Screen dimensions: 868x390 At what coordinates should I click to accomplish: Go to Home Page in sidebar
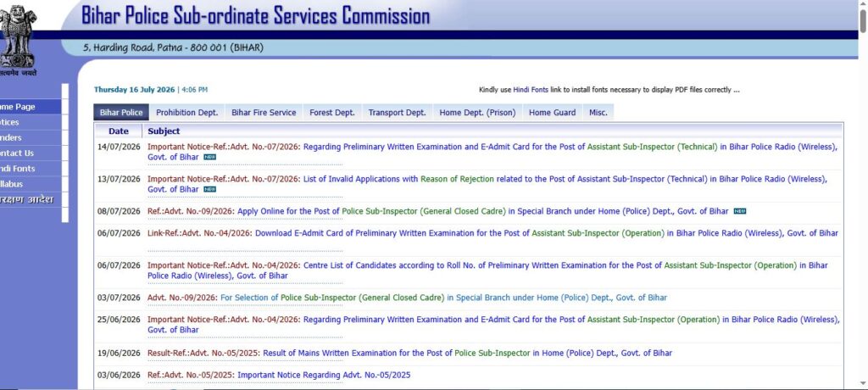pos(31,107)
